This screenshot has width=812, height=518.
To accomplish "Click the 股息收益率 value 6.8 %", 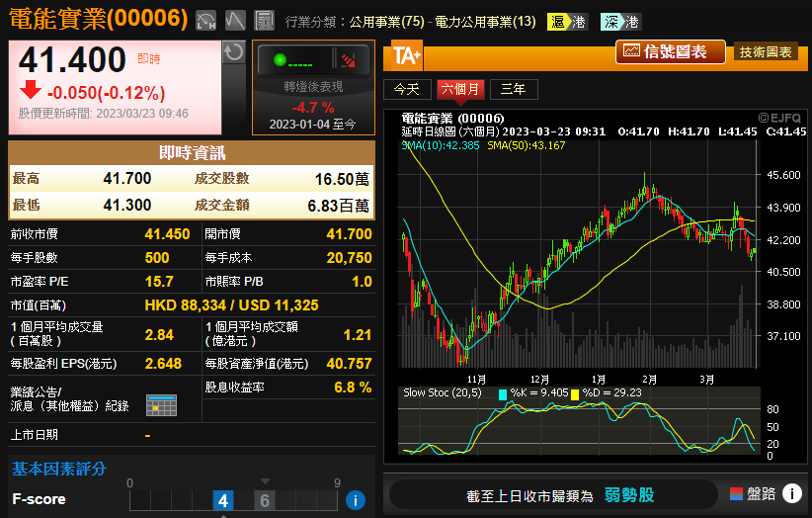I will [x=353, y=388].
